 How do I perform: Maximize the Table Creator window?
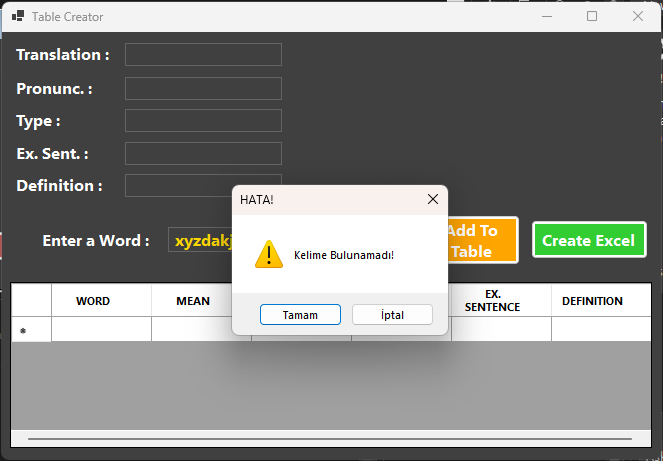[592, 16]
